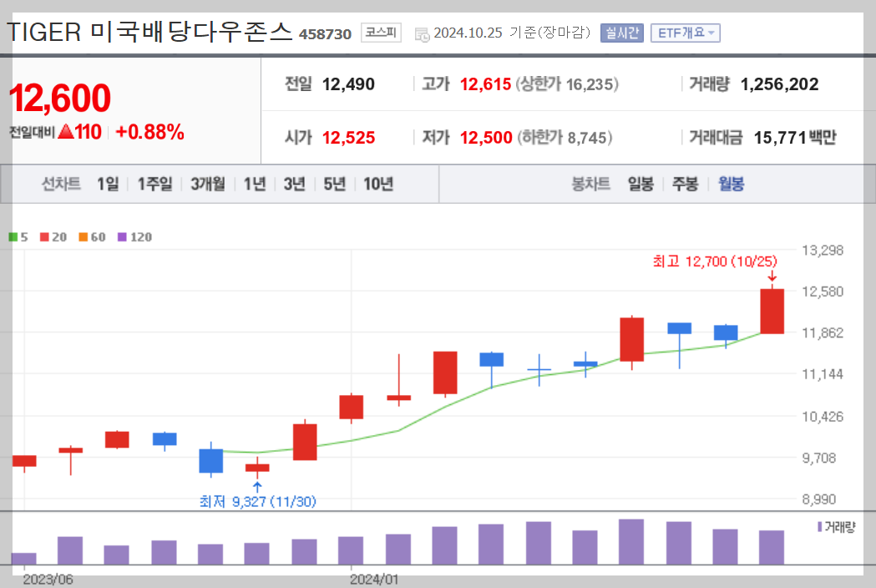Click the 최고 12,700 (10/25) annotation
Image resolution: width=876 pixels, height=588 pixels.
coord(715,261)
